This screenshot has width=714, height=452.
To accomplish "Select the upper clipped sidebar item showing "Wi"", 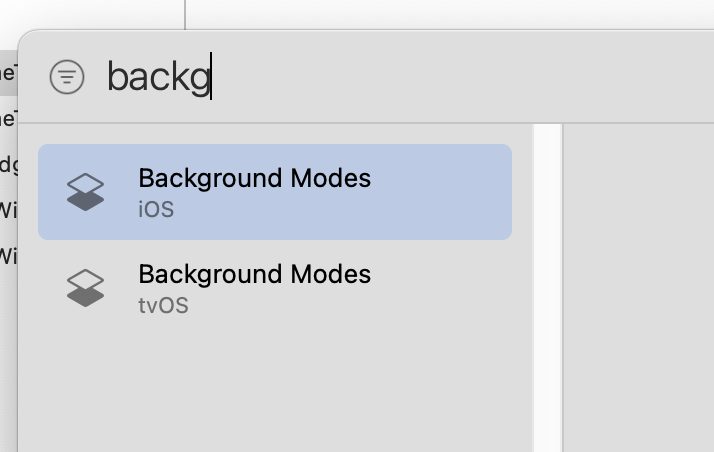I will [9, 211].
